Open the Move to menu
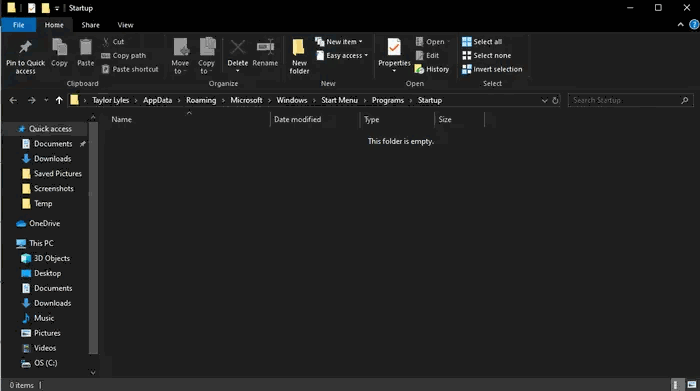 [x=180, y=56]
